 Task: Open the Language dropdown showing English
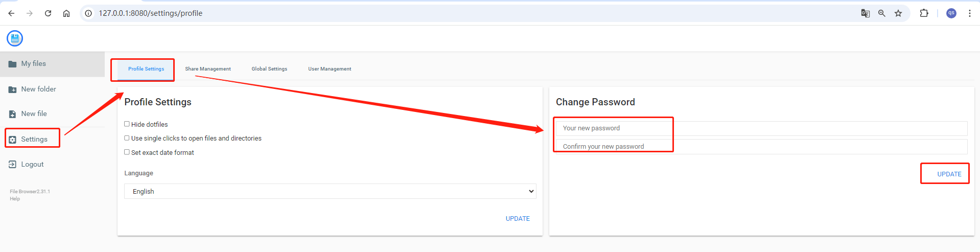point(330,191)
